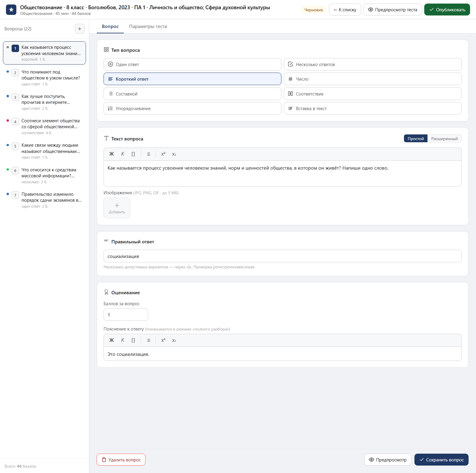Select the Упорядочивание question type
The image size is (476, 473).
pos(192,108)
